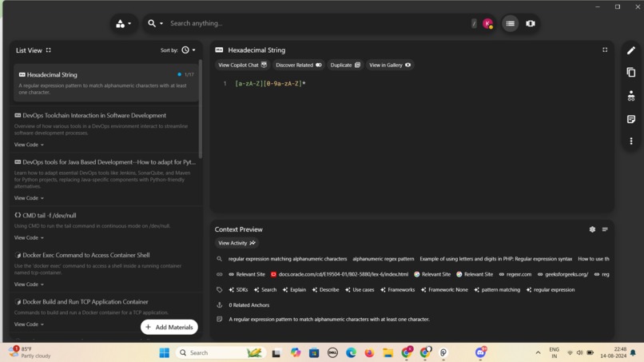Open the materials type dropdown icon
The width and height of the screenshot is (644, 362).
tap(123, 24)
